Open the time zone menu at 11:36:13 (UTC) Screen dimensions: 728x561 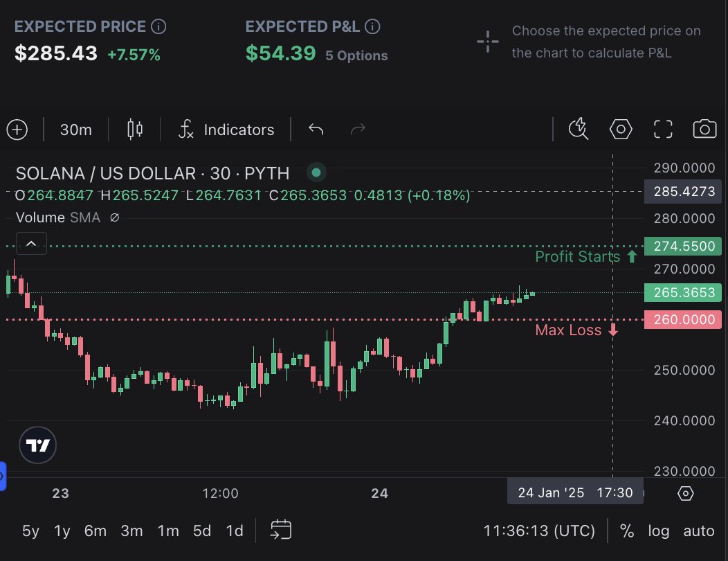point(539,531)
